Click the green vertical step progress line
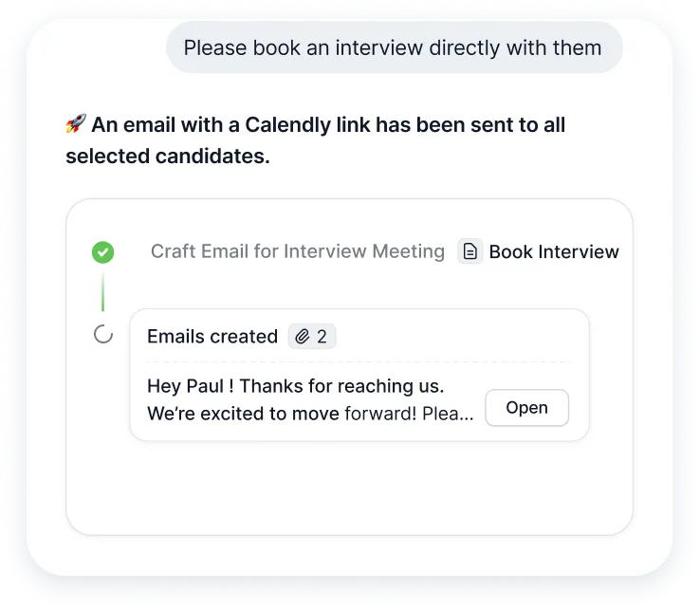Viewport: 700px width, 610px height. [102, 292]
